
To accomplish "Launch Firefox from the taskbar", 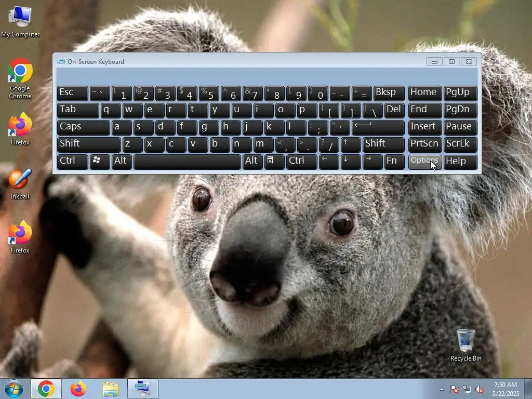I will tap(78, 389).
